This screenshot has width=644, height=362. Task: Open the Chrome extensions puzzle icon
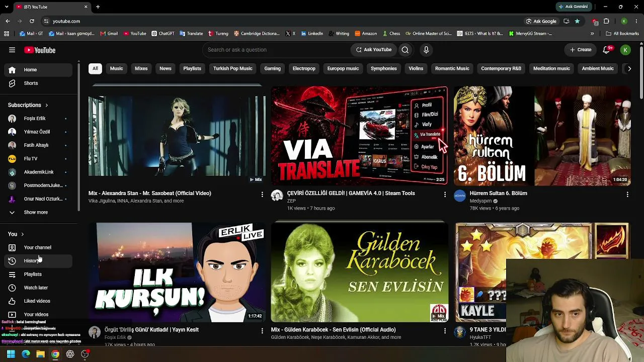606,21
